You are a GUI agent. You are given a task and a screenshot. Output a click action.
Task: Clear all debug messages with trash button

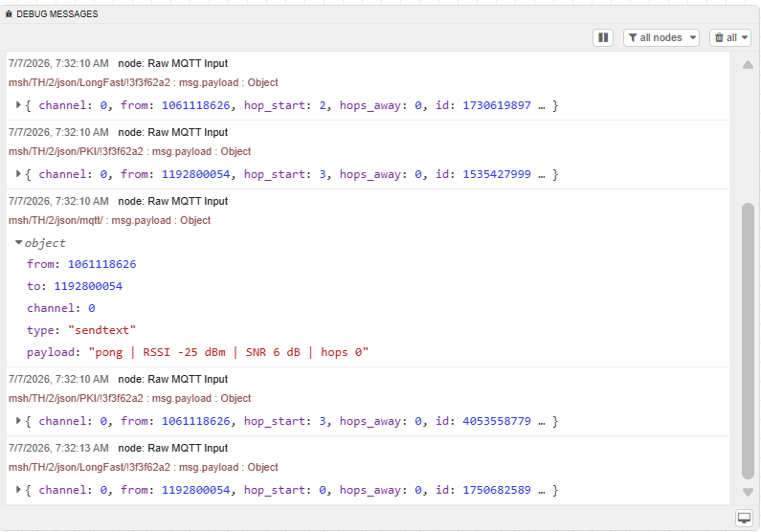tap(726, 37)
